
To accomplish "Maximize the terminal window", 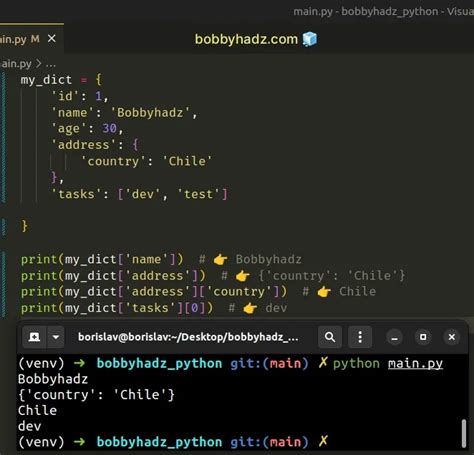I will click(x=423, y=337).
